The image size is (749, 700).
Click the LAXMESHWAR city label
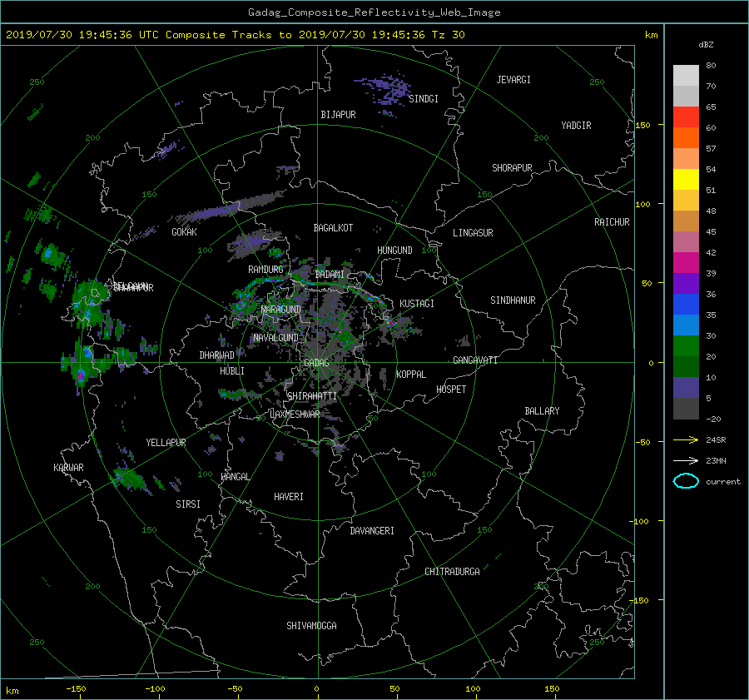click(x=295, y=415)
